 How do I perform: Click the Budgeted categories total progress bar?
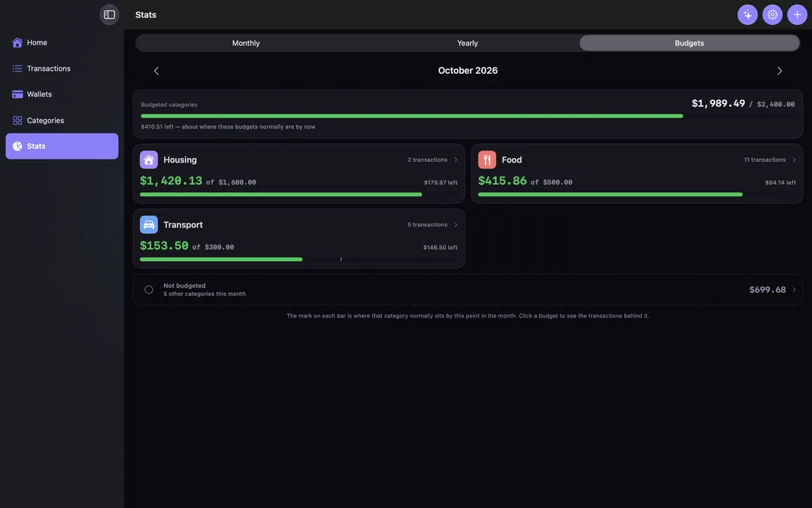coord(467,116)
